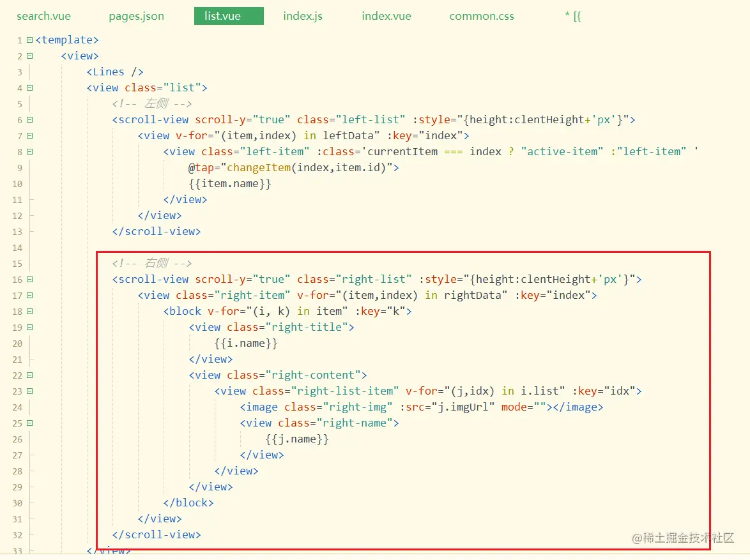
Task: Click line number 3 in the gutter
Action: [x=20, y=72]
